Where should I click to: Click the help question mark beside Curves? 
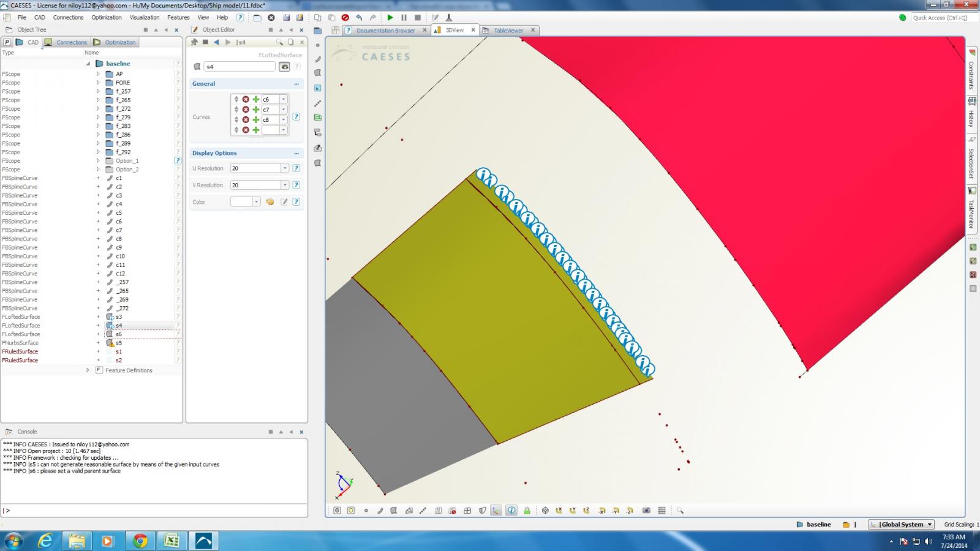[296, 116]
